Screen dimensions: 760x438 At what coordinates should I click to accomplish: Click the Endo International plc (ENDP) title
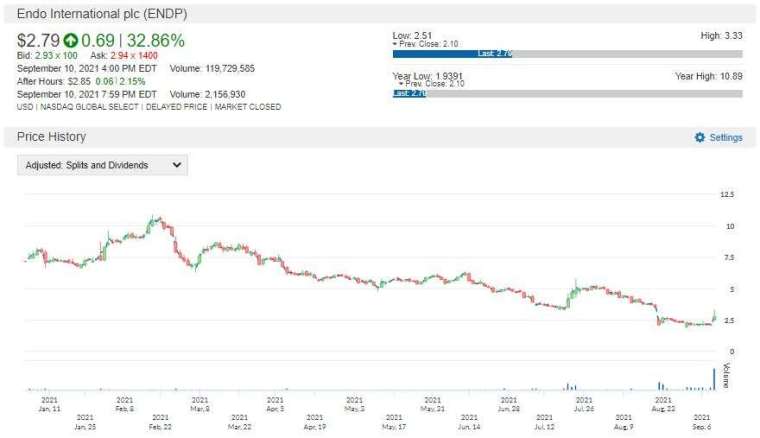(x=102, y=14)
